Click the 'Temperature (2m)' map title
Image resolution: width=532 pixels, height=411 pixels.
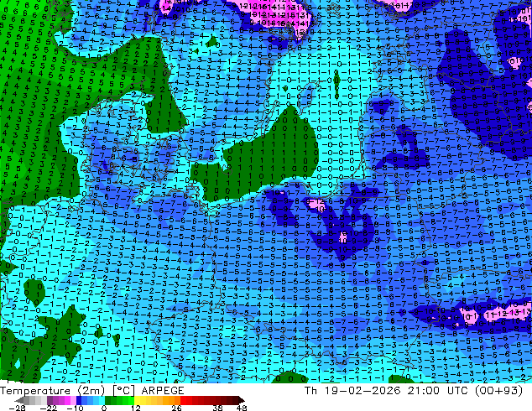point(52,391)
